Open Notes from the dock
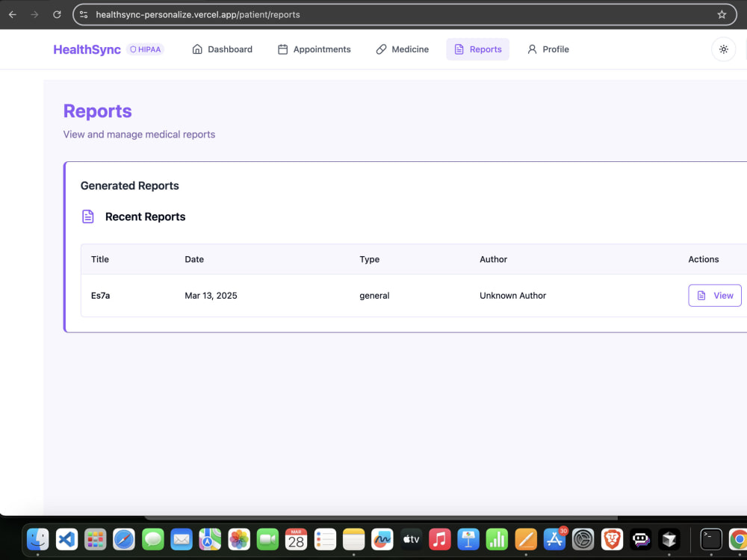 pos(354,540)
